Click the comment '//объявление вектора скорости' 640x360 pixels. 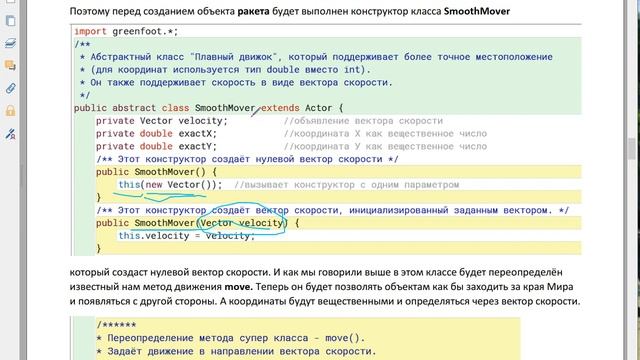[x=363, y=121]
